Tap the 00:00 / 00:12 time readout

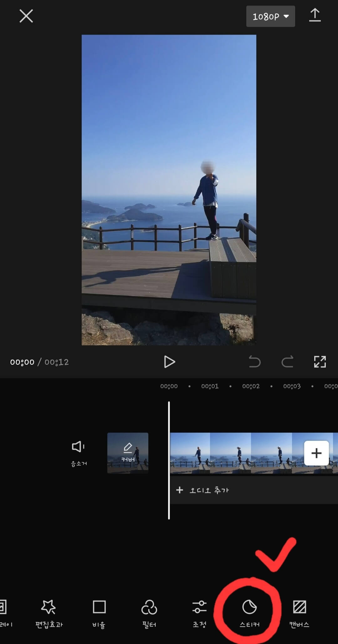pos(39,362)
